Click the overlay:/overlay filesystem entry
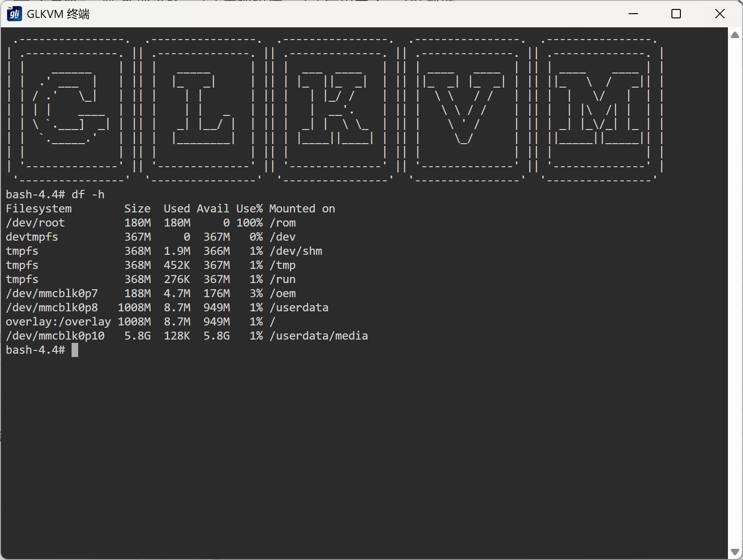 [58, 322]
